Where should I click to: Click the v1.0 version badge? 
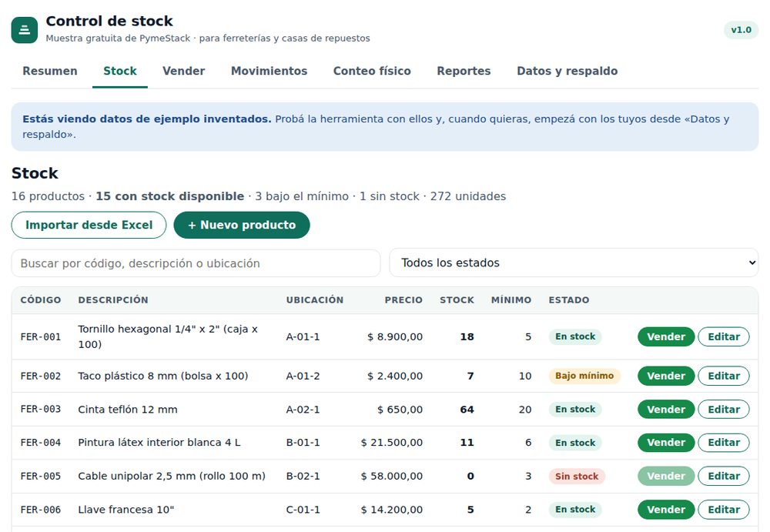(741, 30)
